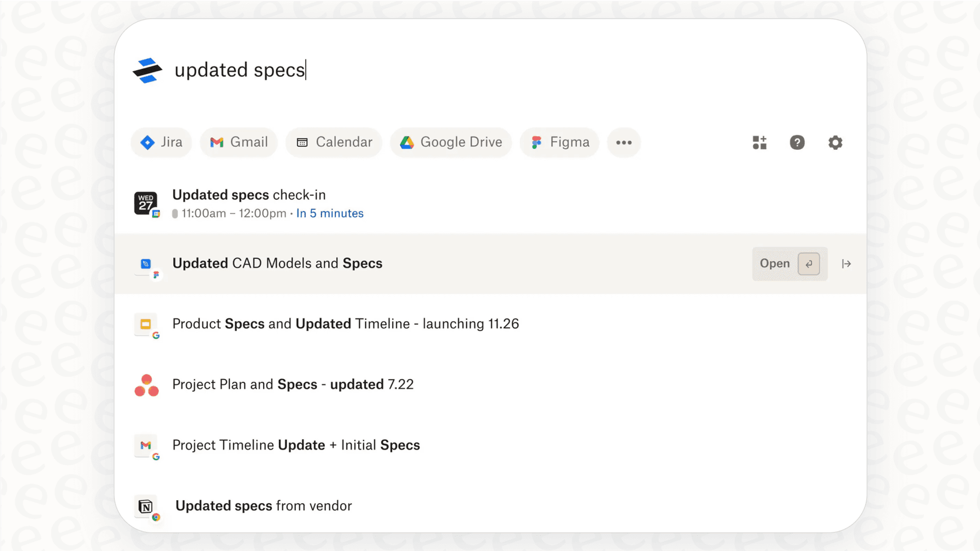This screenshot has height=551, width=980.
Task: Click the In 5 minutes link
Action: (330, 213)
